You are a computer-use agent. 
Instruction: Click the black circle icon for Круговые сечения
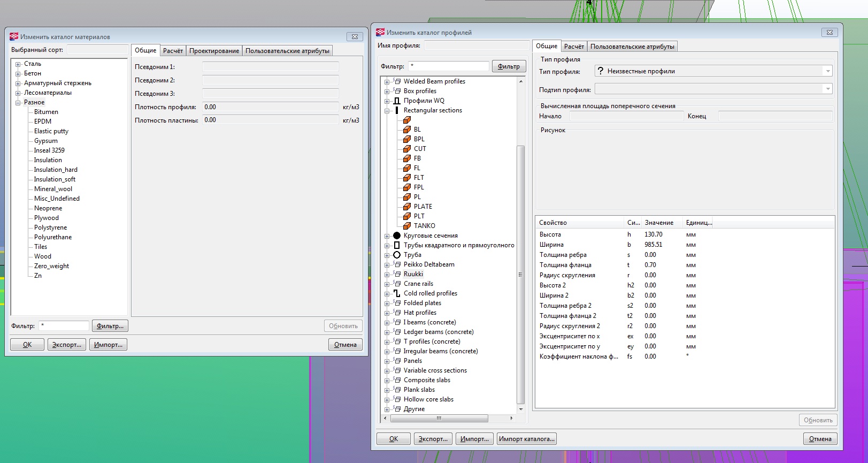(x=397, y=236)
